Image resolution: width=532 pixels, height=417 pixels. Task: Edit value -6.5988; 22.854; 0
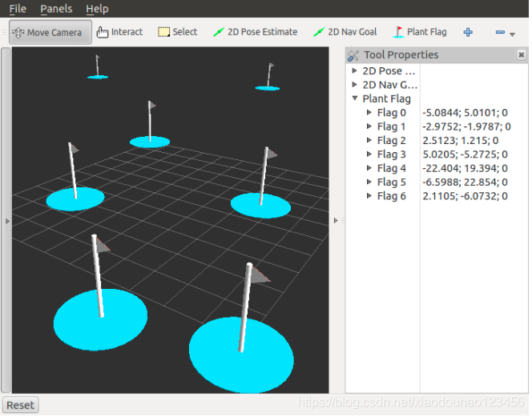[x=465, y=182]
